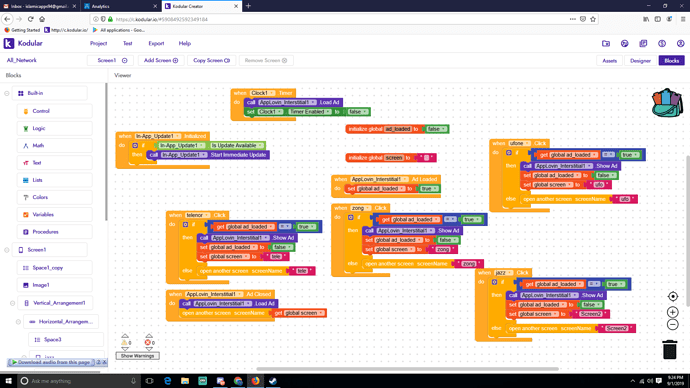Open the project folder icon in header
This screenshot has width=690, height=388.
point(606,44)
